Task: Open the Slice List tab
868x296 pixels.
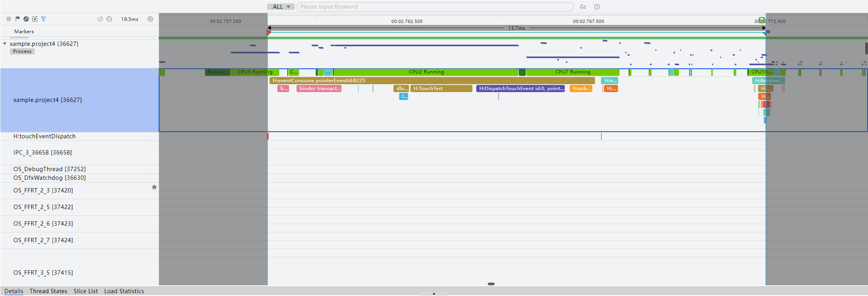Action: (85, 291)
